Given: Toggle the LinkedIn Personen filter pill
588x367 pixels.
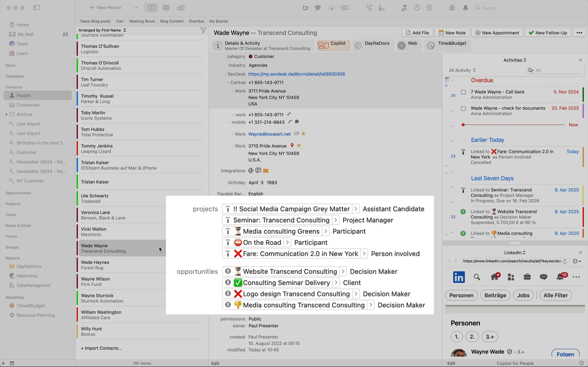Looking at the screenshot, I should click(461, 295).
